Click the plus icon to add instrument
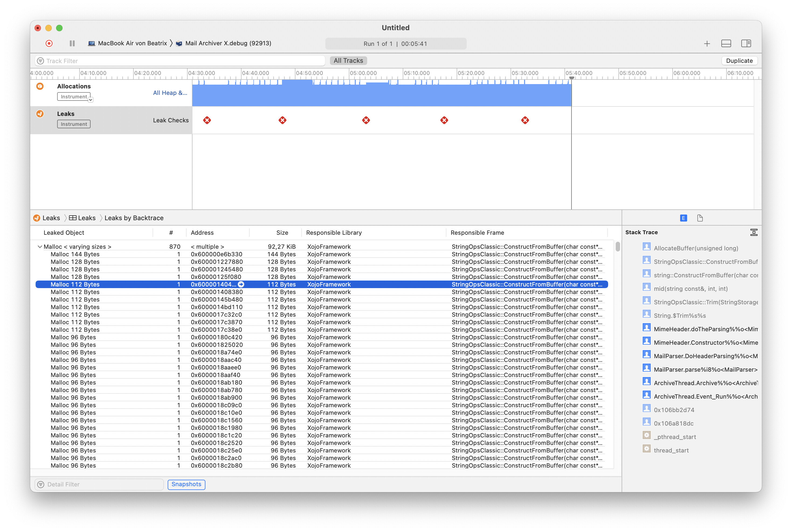The image size is (792, 532). pyautogui.click(x=707, y=43)
